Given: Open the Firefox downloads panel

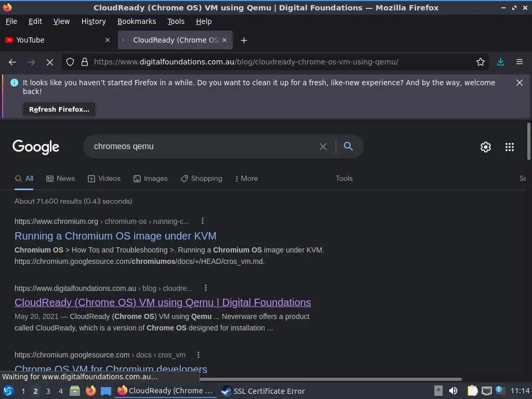Looking at the screenshot, I should tap(500, 62).
